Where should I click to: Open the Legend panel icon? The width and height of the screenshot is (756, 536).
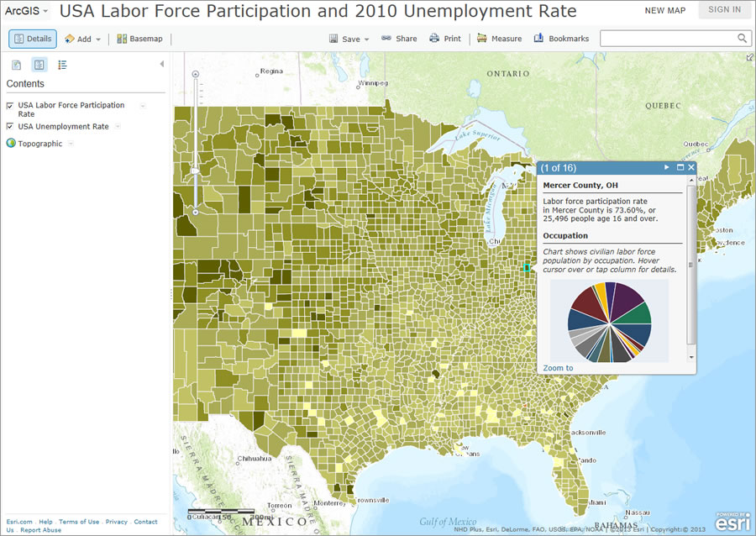(61, 65)
